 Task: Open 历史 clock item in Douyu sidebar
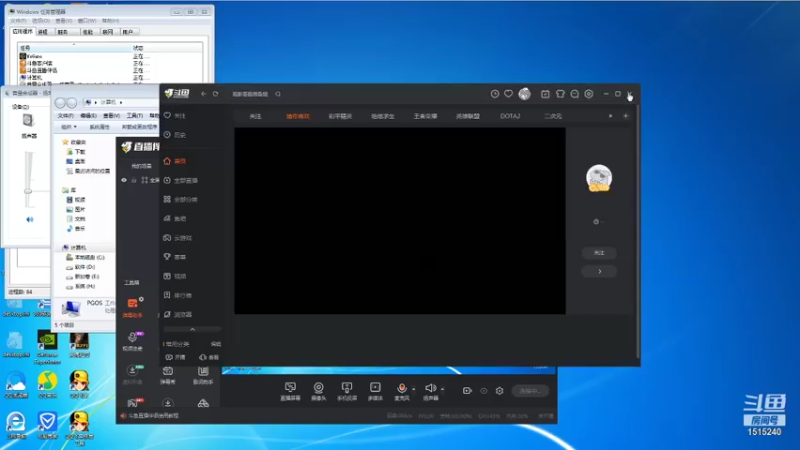(x=174, y=135)
